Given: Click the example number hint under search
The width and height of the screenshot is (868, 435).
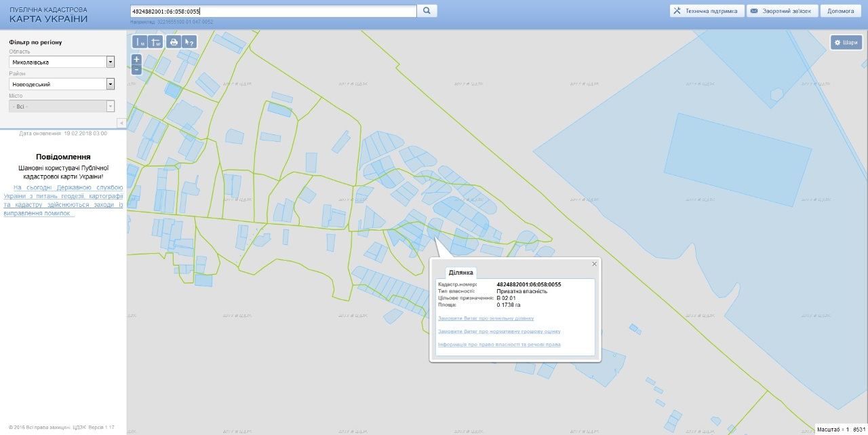Looking at the screenshot, I should click(172, 22).
